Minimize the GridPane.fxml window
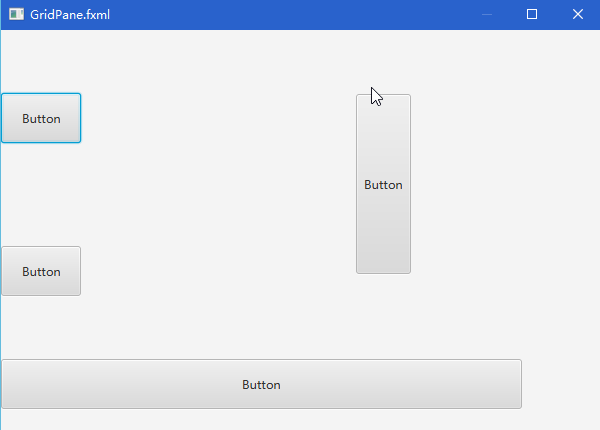 point(487,15)
